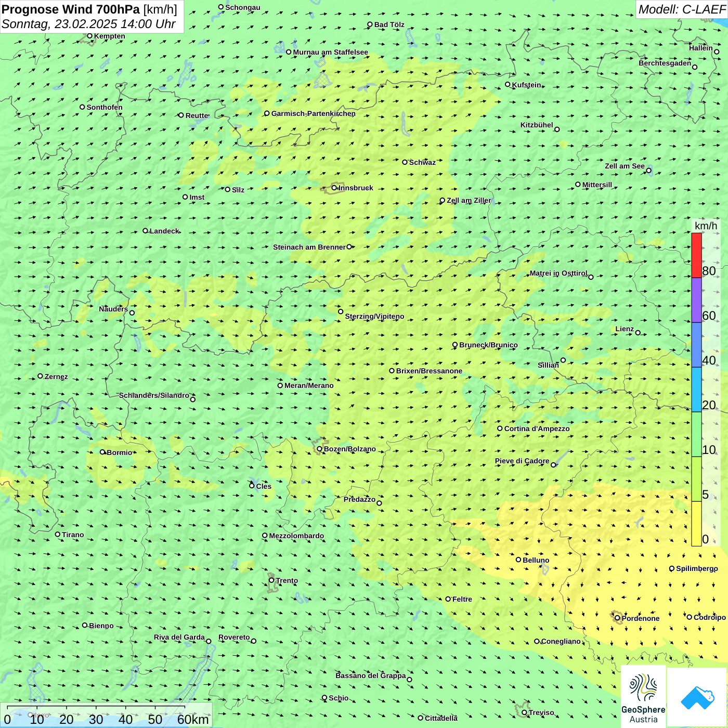Click the 'Steinach am Brenner' label
Screen dimensions: 728x728
pos(309,247)
